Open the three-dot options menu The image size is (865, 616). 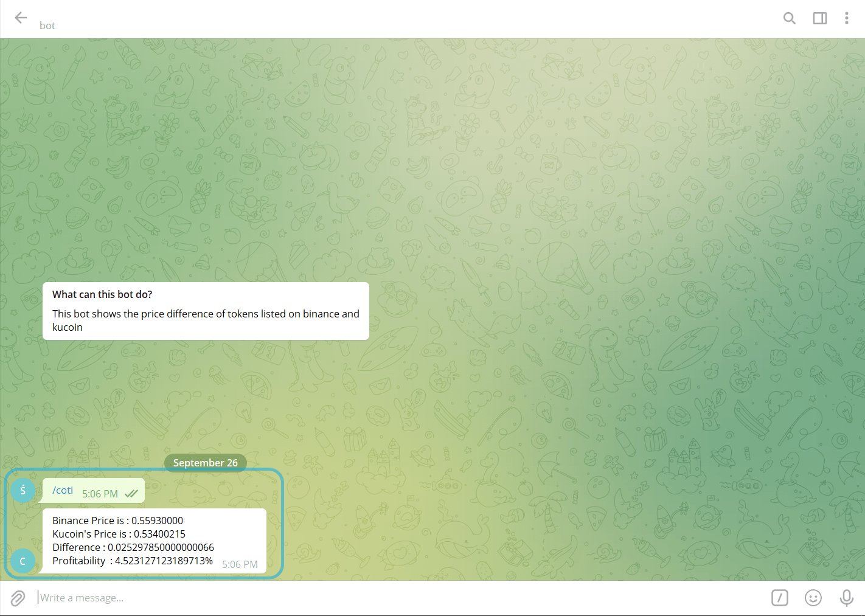point(846,18)
